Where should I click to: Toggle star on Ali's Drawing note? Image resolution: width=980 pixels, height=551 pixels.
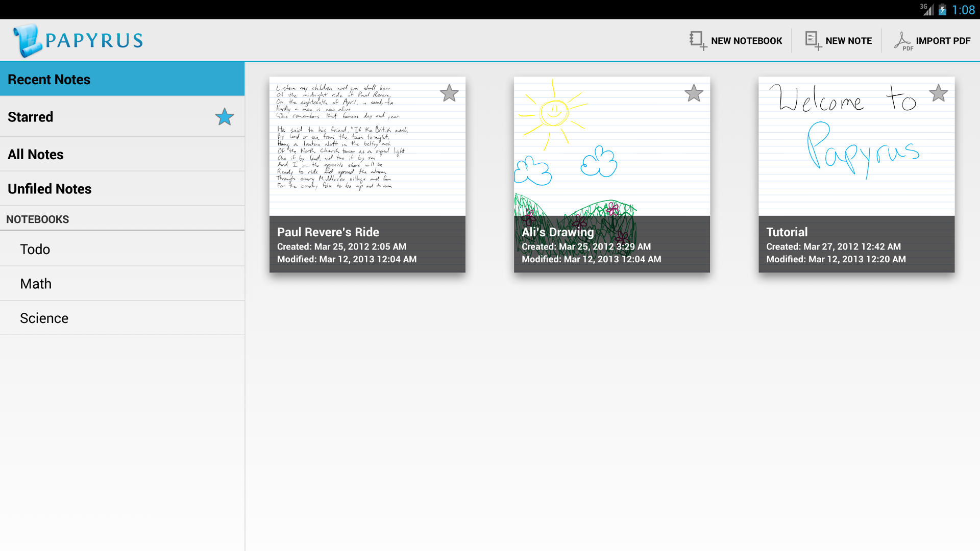click(694, 93)
